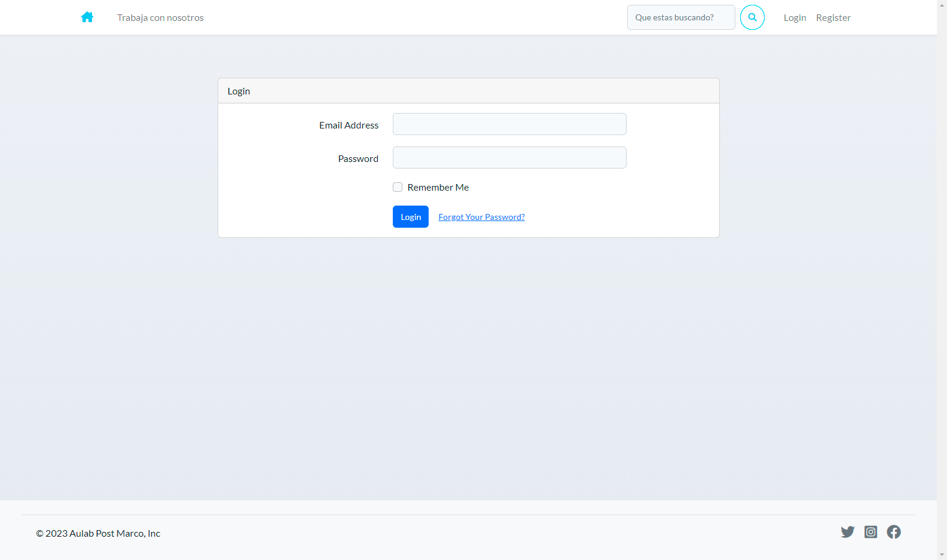Screen dimensions: 947x560
Task: Open Trabaja con nosotros menu item
Action: pyautogui.click(x=160, y=17)
